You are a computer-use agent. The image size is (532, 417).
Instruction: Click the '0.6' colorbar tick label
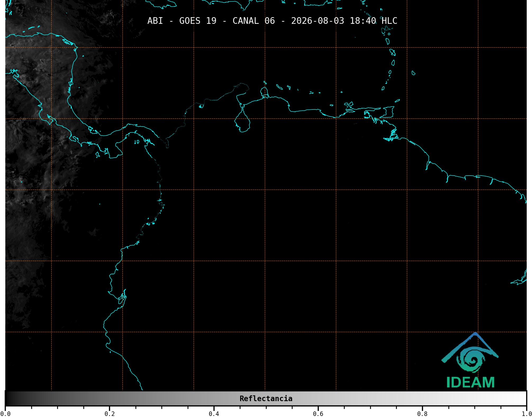(318, 414)
